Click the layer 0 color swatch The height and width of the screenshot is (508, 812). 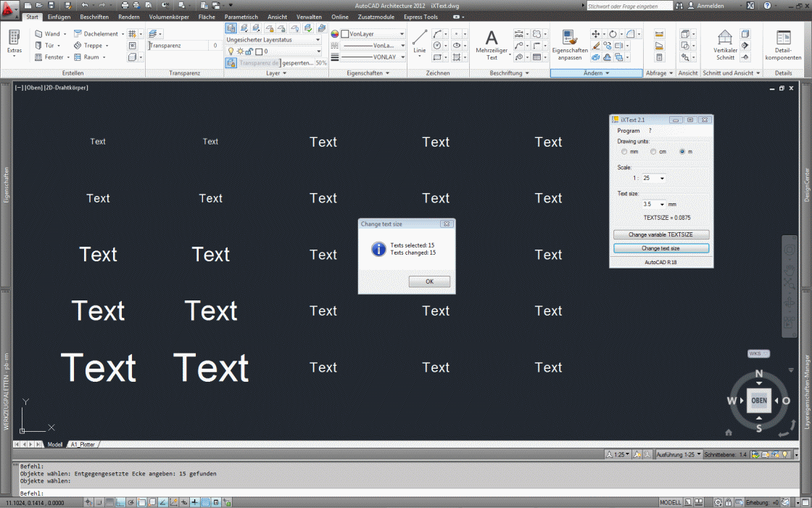259,52
